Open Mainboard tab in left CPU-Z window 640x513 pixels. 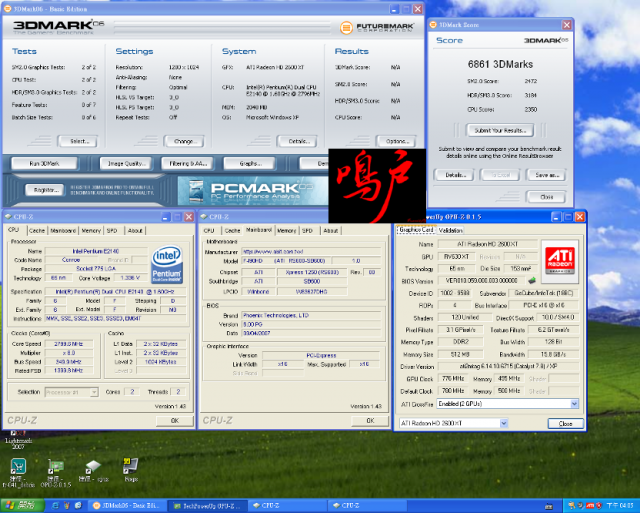click(63, 231)
